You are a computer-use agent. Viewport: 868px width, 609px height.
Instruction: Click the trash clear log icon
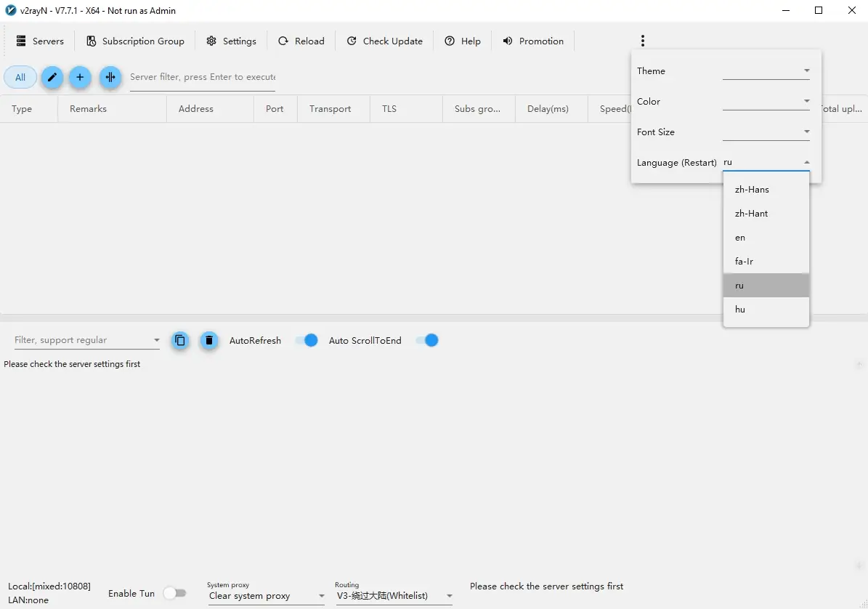tap(208, 341)
